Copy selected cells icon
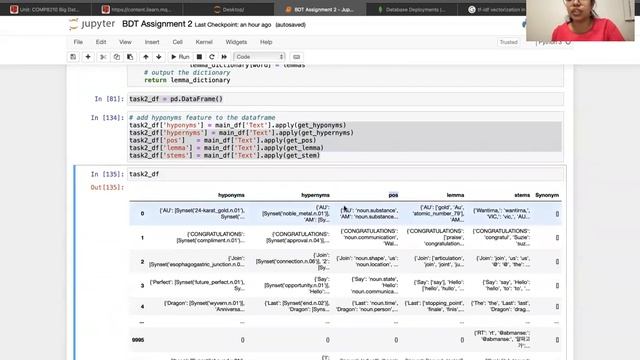The height and width of the screenshot is (360, 640). pos(117,57)
